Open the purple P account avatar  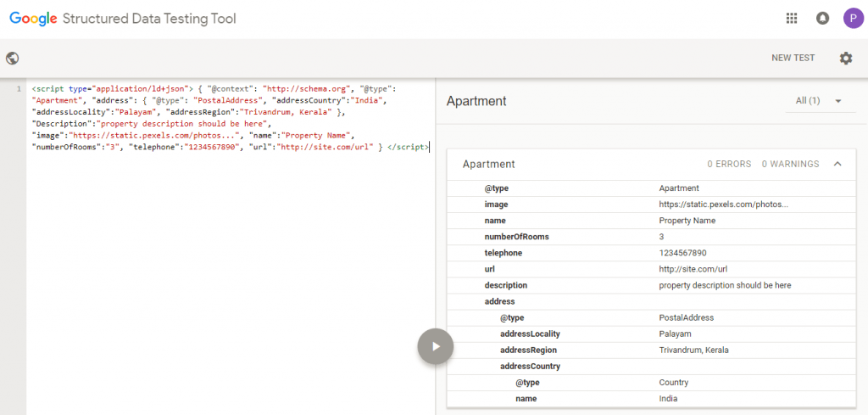[853, 19]
